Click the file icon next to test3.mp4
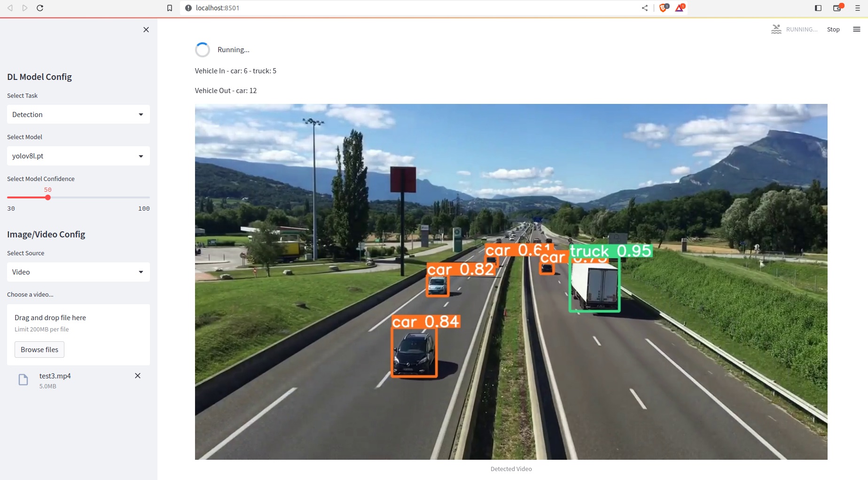 click(x=23, y=379)
